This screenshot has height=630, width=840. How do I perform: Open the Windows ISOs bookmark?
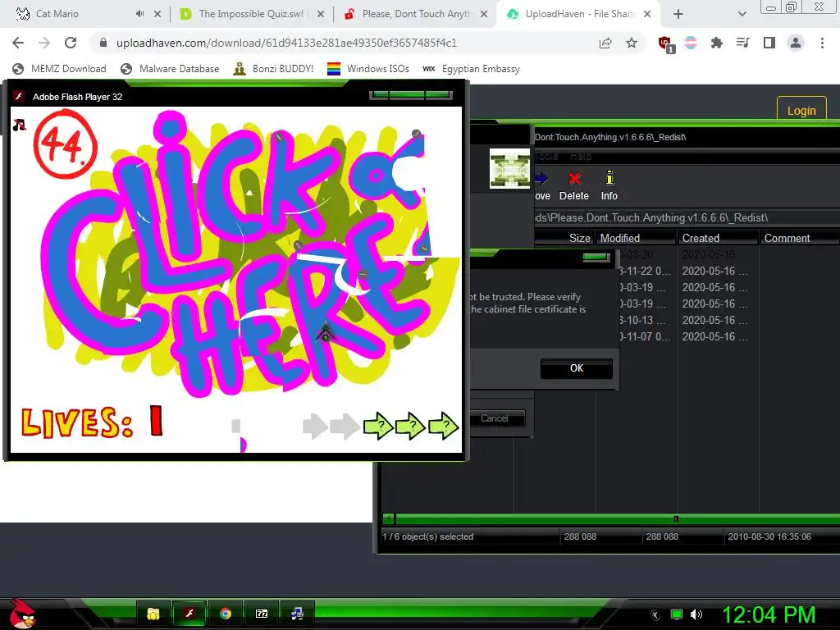click(x=368, y=69)
